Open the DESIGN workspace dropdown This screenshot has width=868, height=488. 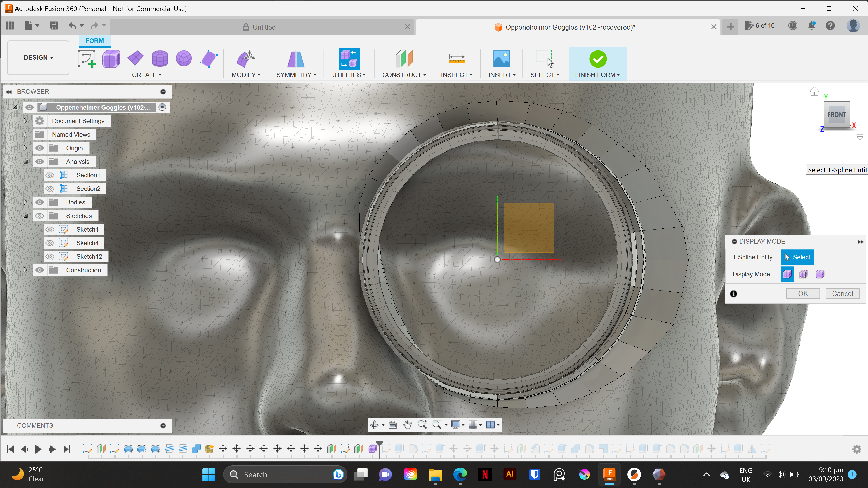click(38, 57)
